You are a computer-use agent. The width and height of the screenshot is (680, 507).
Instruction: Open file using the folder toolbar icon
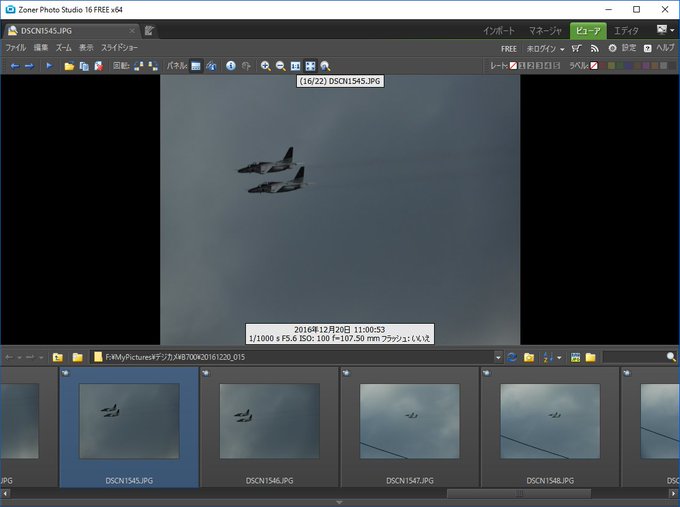(69, 66)
